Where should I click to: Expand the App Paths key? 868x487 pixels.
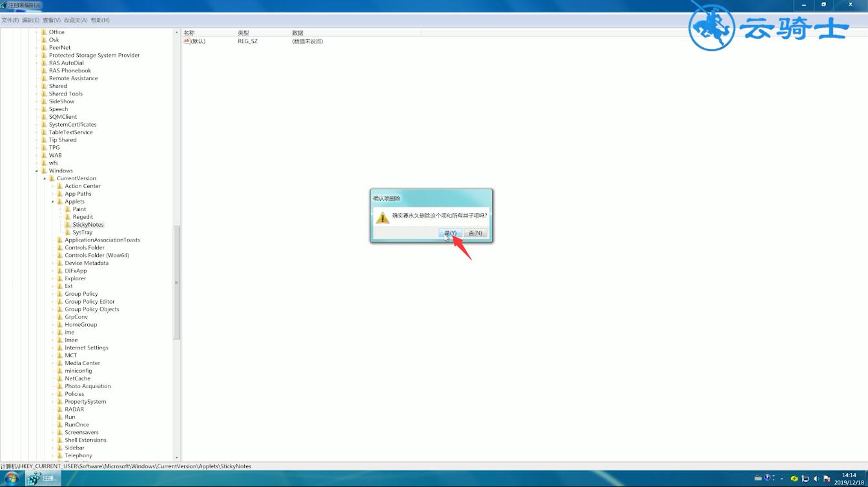point(52,194)
